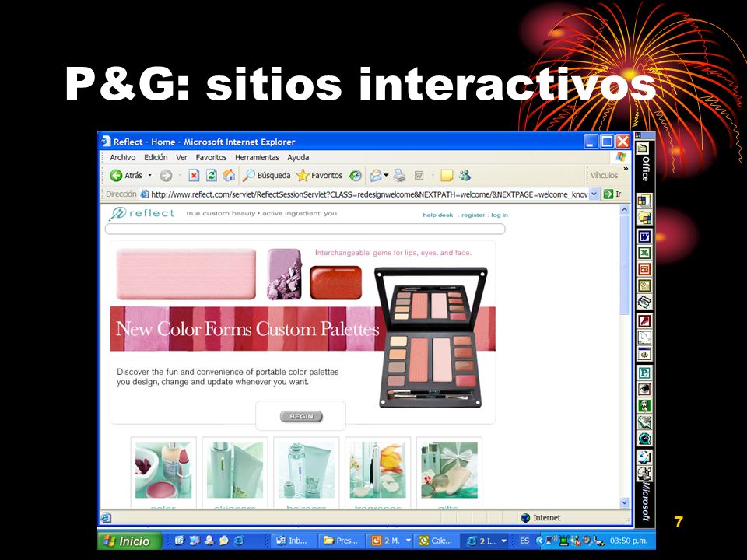Expand the address bar URL dropdown
The image size is (747, 560).
coord(594,194)
